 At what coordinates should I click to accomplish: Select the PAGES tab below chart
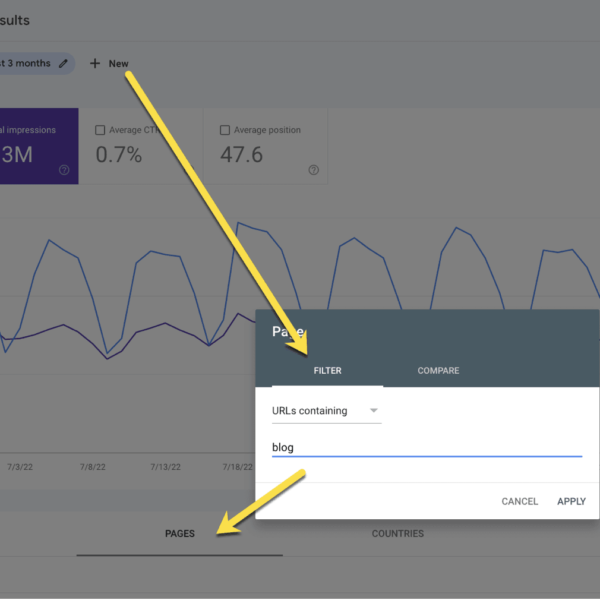[x=179, y=534]
